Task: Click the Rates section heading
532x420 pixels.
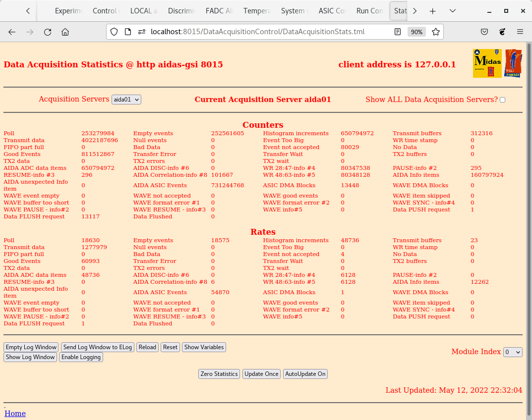Action: (263, 232)
